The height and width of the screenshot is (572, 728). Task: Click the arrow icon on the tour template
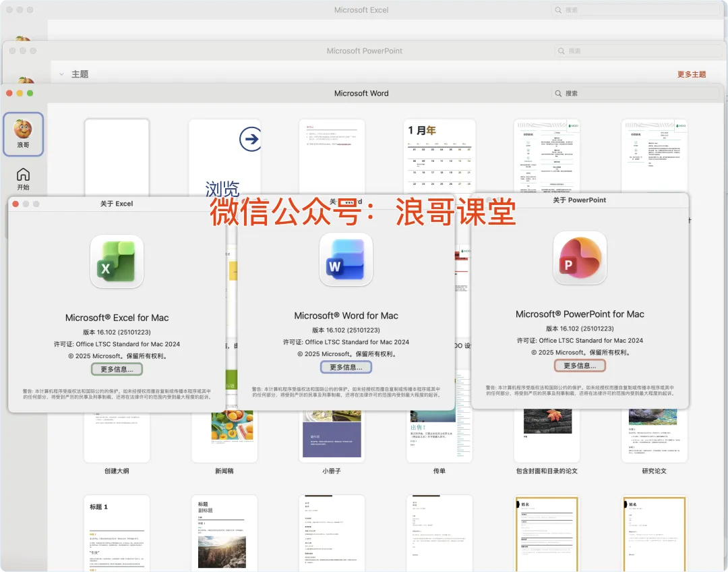coord(250,139)
